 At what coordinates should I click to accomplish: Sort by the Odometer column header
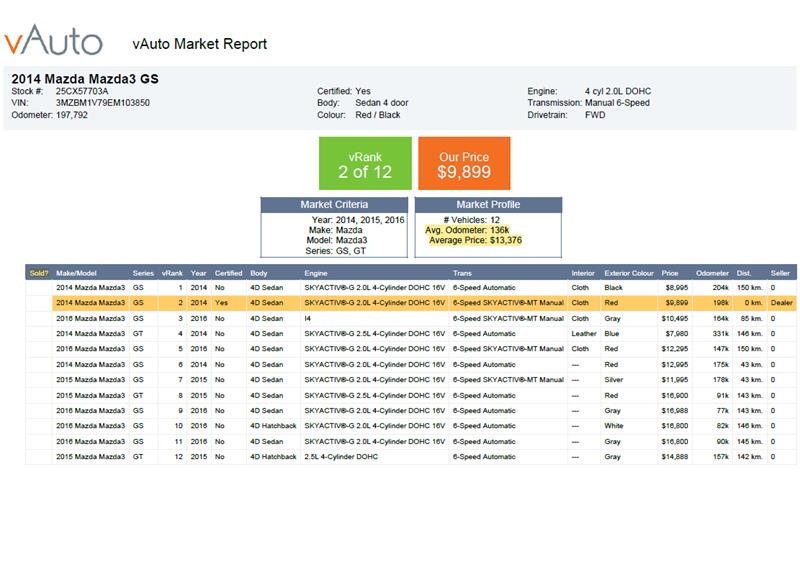tap(712, 273)
